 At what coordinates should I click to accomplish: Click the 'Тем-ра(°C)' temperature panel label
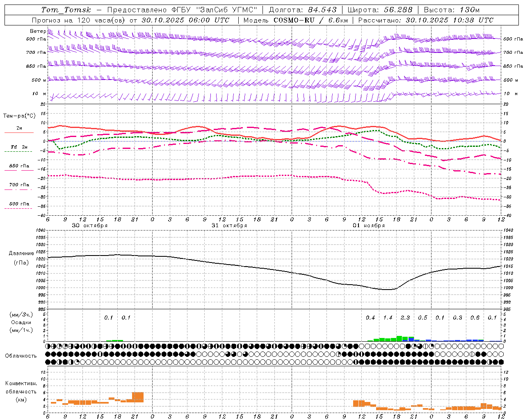point(19,116)
